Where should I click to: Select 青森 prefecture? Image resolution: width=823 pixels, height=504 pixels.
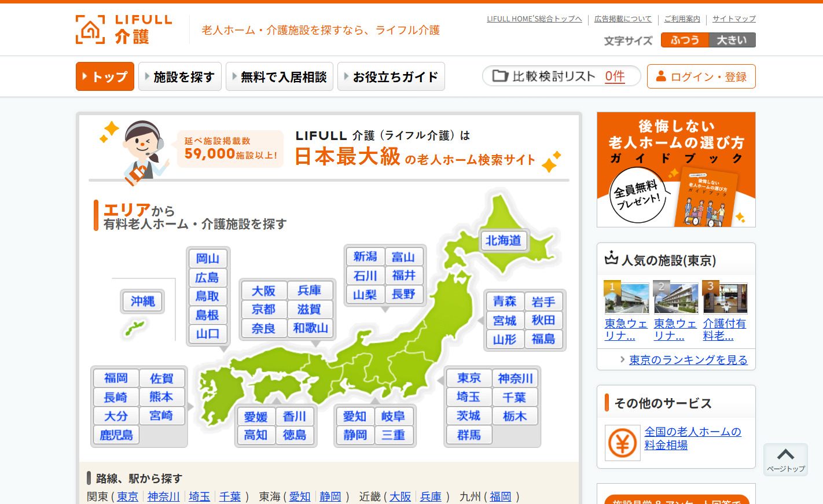pyautogui.click(x=505, y=301)
